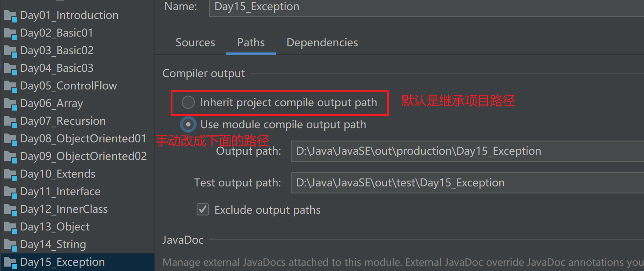
Task: Click the Compiler output section heading
Action: click(204, 74)
